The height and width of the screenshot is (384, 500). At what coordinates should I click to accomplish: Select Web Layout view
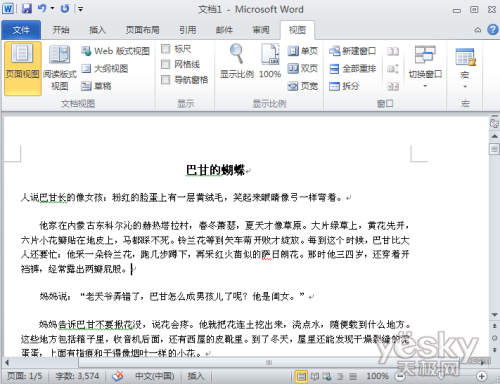[x=115, y=51]
